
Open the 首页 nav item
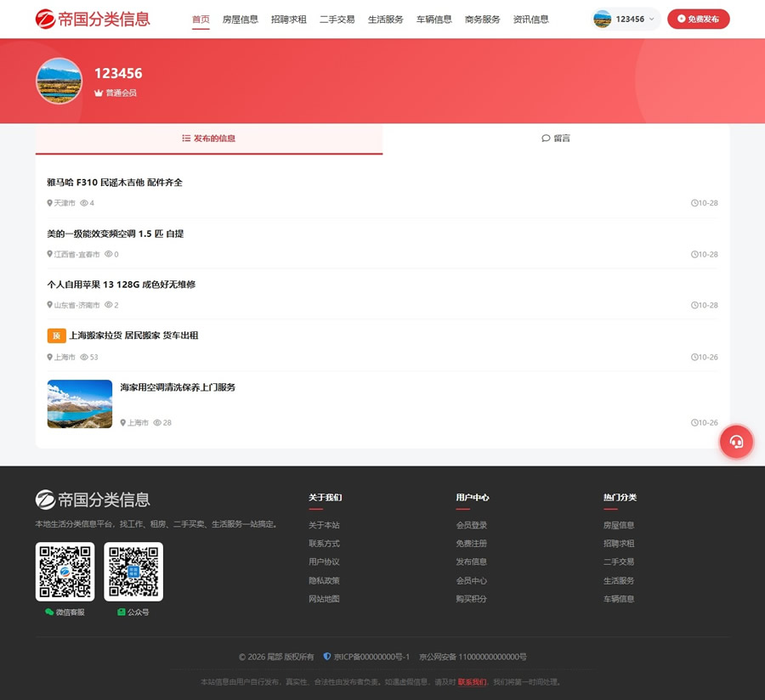(201, 20)
